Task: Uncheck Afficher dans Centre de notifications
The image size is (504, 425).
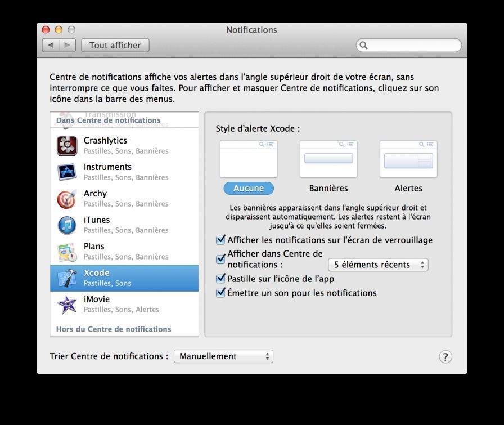Action: point(221,260)
